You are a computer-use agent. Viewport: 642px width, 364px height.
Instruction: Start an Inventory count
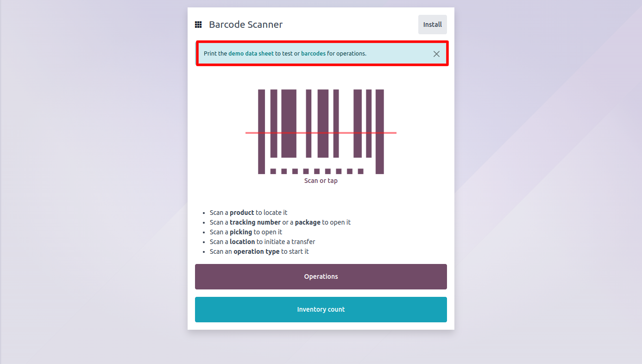click(321, 309)
